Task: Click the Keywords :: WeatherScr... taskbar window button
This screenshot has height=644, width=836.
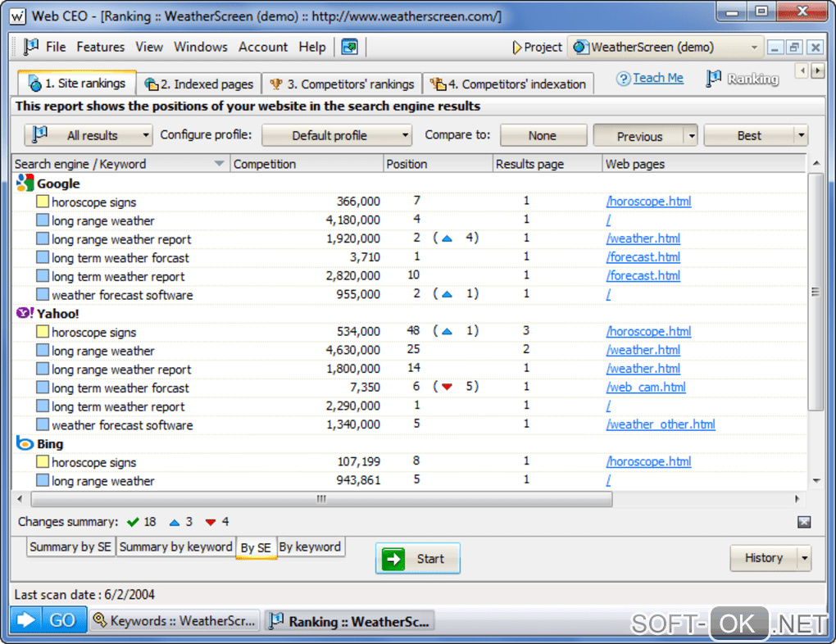Action: [175, 621]
